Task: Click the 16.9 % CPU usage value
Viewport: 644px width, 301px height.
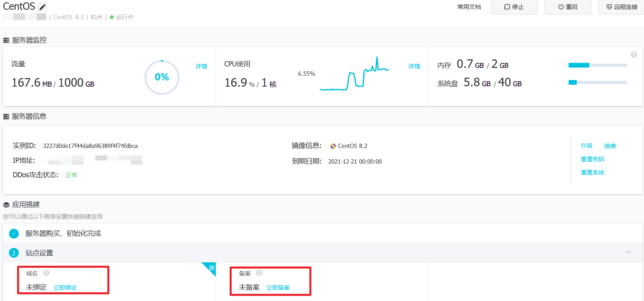Action: click(239, 83)
